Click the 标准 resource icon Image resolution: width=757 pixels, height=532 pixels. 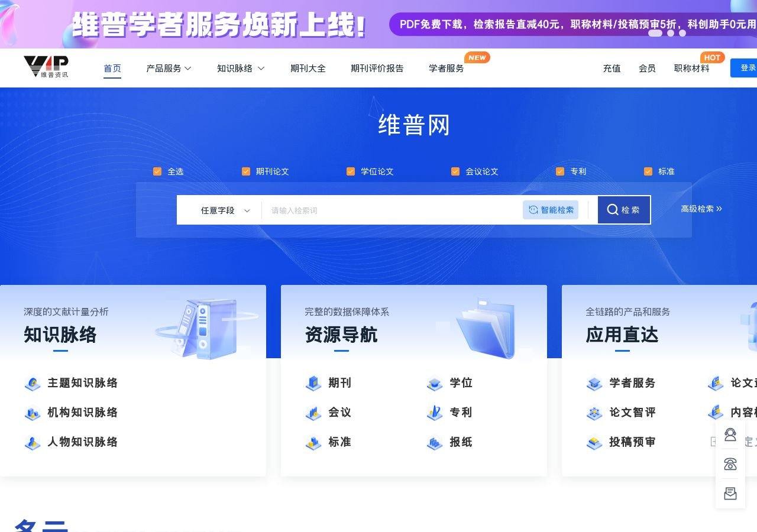pos(313,442)
